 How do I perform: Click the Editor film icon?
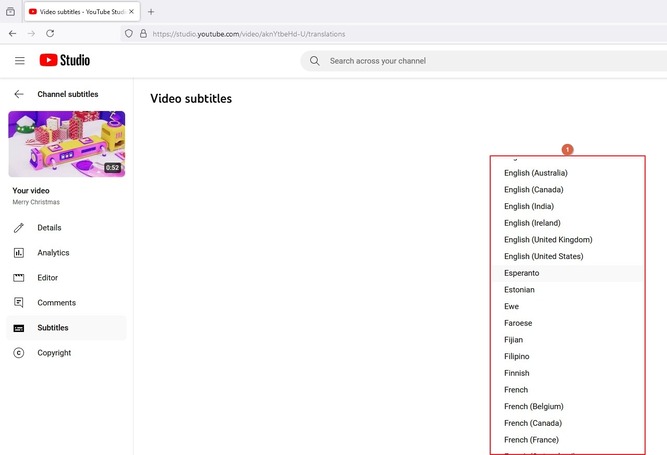[19, 278]
